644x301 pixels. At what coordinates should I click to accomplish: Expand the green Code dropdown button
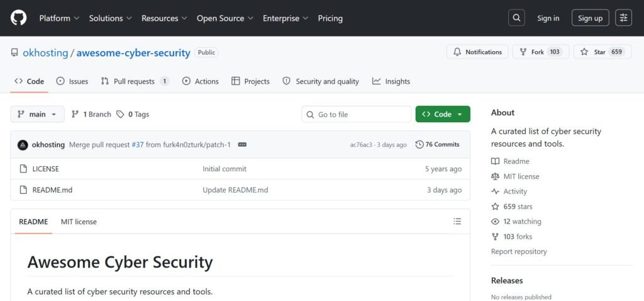[443, 115]
